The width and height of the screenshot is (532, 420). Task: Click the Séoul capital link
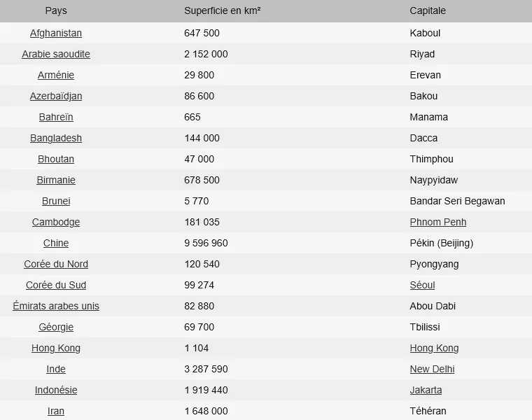(x=422, y=285)
